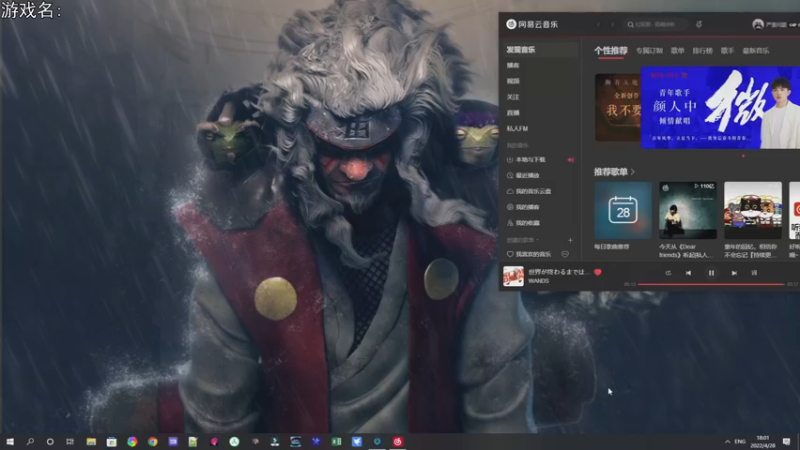The width and height of the screenshot is (800, 450).
Task: Show hidden system tray icons
Action: (x=728, y=441)
